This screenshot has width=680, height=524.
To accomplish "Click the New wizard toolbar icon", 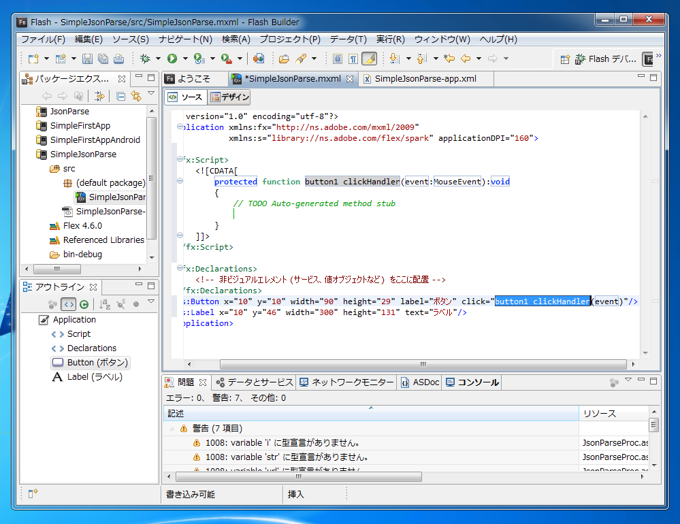I will pyautogui.click(x=33, y=59).
